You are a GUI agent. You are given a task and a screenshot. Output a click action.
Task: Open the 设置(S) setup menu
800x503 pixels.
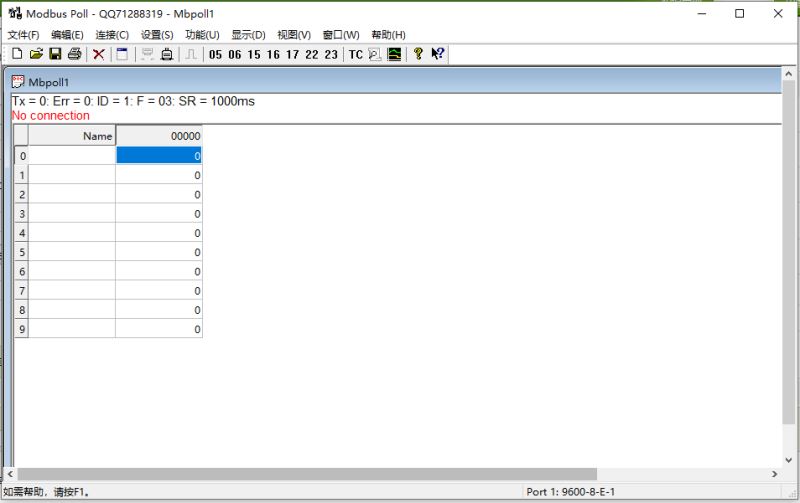coord(157,35)
